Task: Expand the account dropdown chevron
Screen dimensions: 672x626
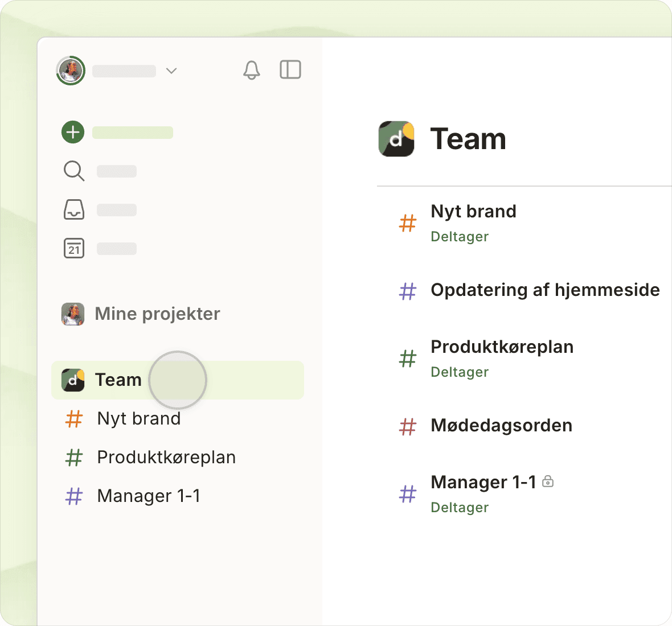Action: pyautogui.click(x=171, y=71)
